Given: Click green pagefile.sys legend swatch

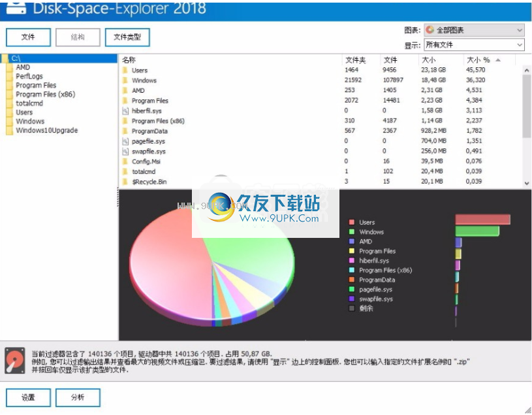Looking at the screenshot, I should (x=351, y=290).
